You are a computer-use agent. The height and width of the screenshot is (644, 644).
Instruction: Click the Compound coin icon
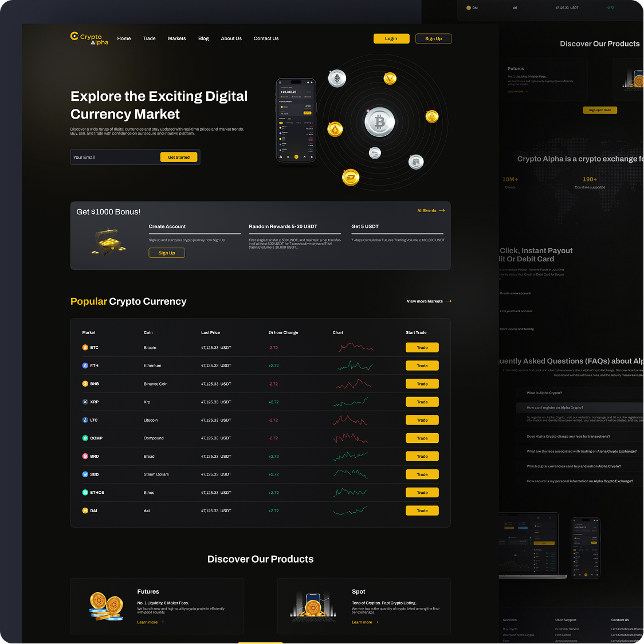point(85,438)
